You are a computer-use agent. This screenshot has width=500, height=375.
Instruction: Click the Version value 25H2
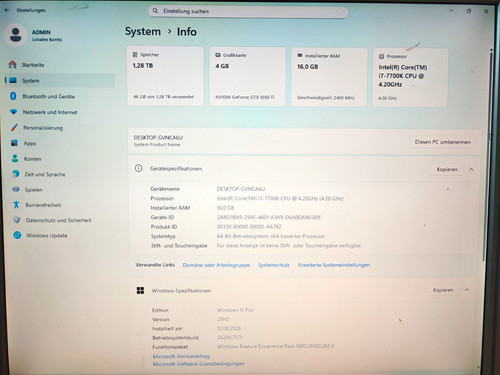coord(223,319)
